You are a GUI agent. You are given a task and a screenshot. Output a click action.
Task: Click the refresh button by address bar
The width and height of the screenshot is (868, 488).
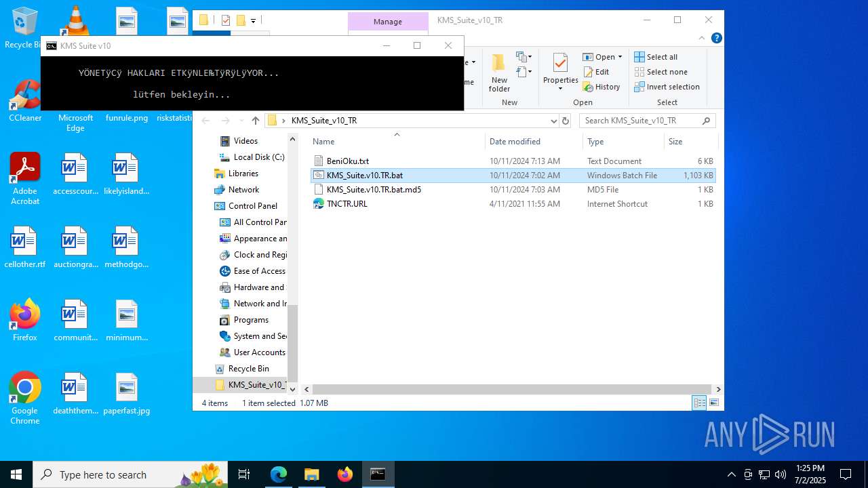566,121
